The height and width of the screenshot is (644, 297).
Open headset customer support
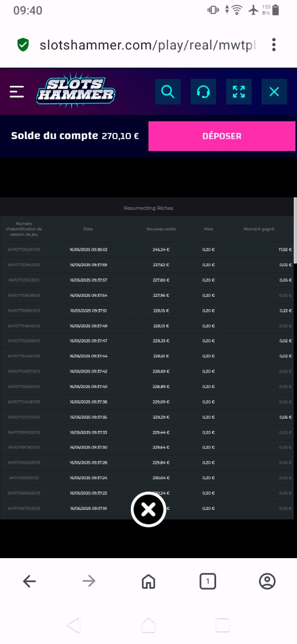coord(203,92)
